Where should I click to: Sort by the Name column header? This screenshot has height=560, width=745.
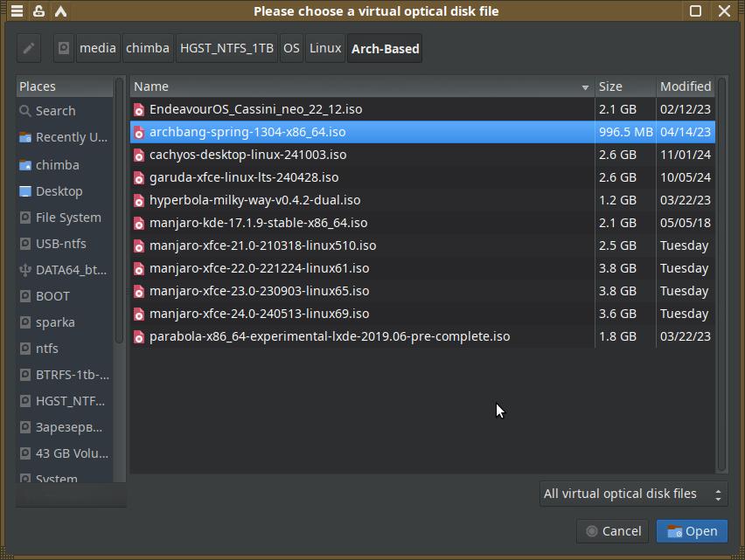pos(362,86)
